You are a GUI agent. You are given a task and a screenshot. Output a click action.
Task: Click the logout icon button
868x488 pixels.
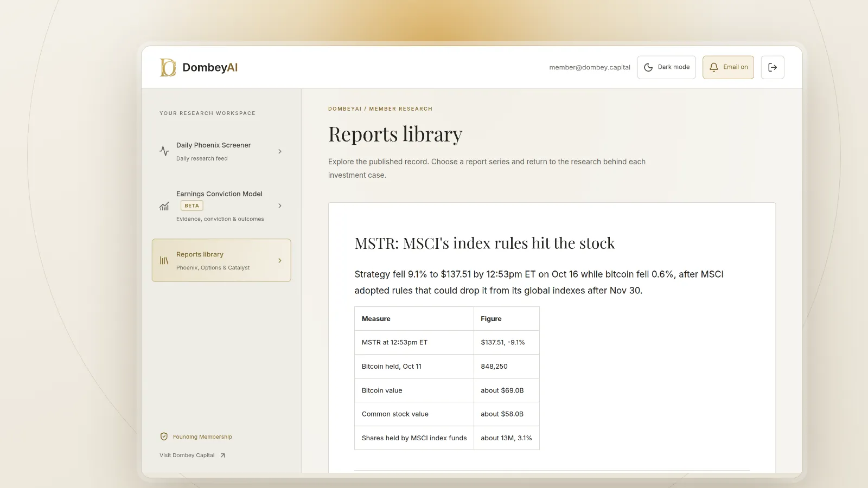[773, 67]
